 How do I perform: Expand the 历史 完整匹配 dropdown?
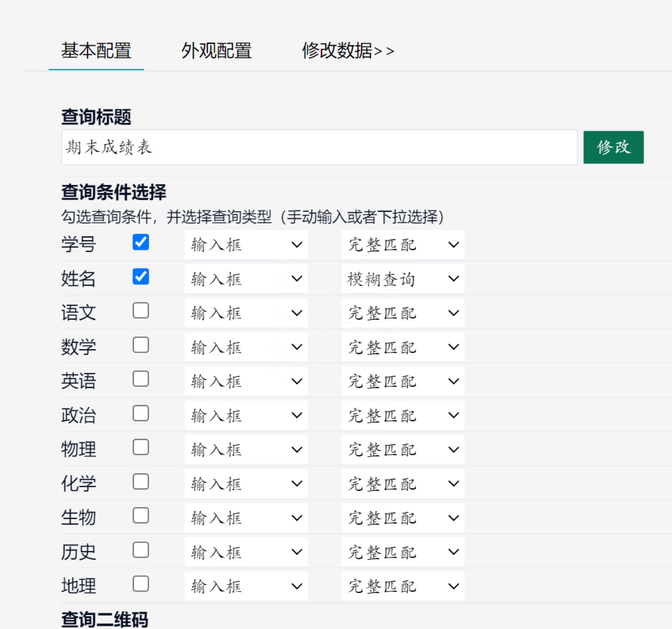403,552
